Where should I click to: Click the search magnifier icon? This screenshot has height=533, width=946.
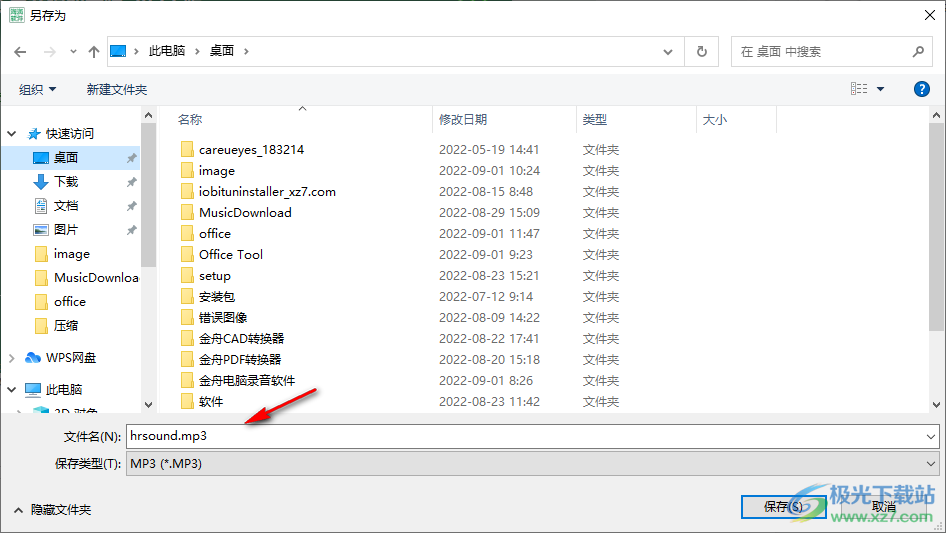(918, 52)
